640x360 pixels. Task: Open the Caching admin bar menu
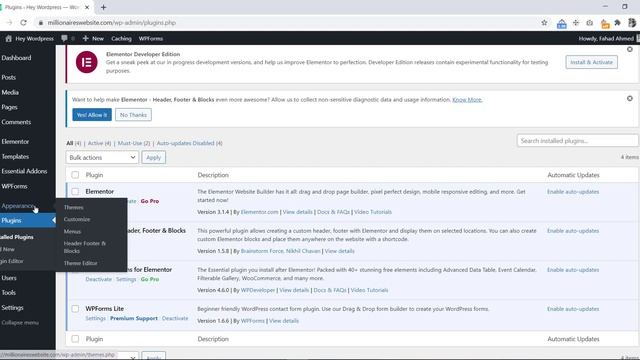click(x=121, y=38)
